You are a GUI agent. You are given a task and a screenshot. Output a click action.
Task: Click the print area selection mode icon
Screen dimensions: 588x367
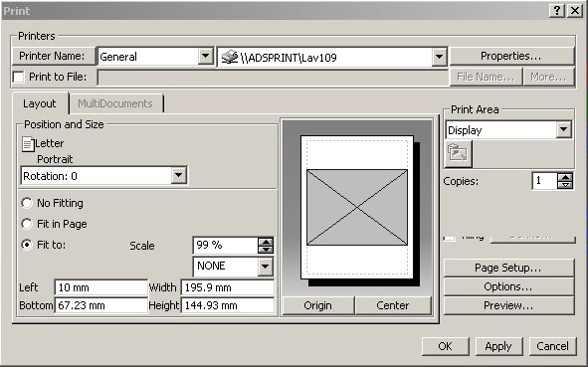[458, 154]
